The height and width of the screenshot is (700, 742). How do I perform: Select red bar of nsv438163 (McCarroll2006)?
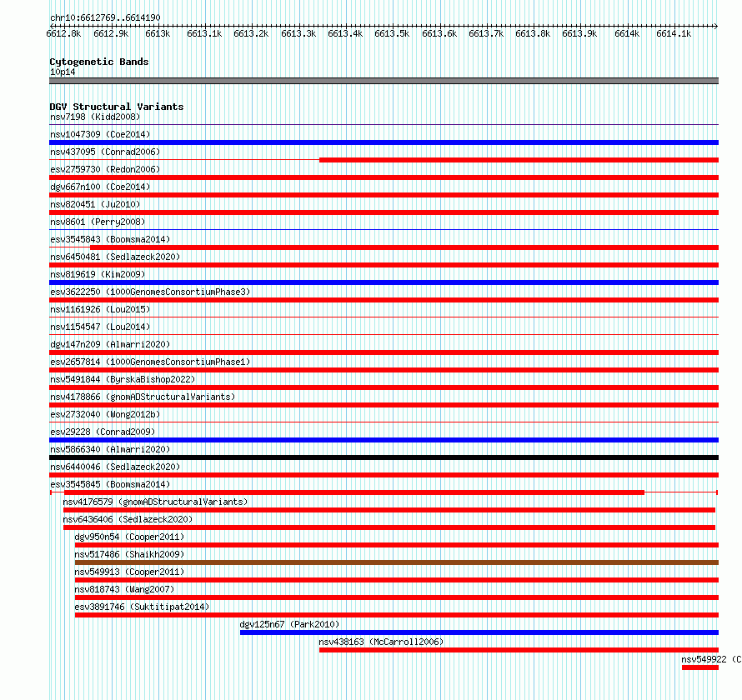click(519, 650)
